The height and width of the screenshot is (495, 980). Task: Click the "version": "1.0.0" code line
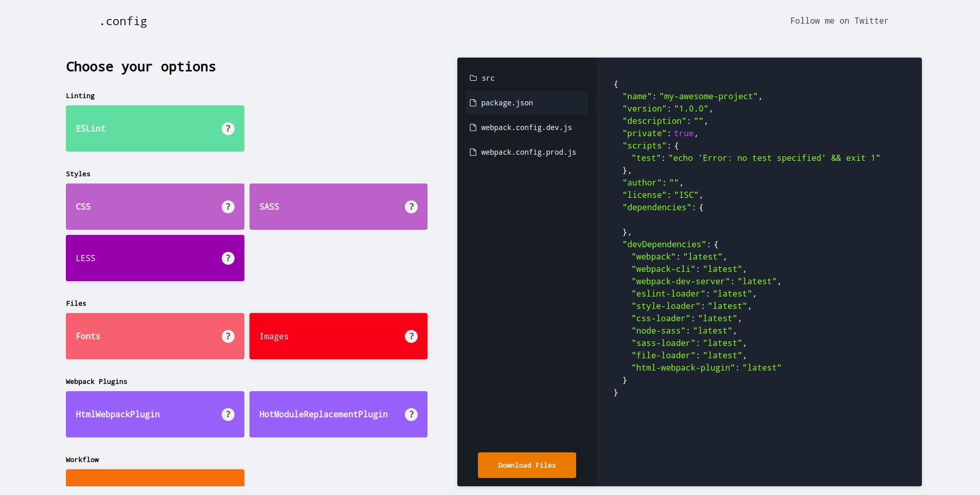[668, 108]
